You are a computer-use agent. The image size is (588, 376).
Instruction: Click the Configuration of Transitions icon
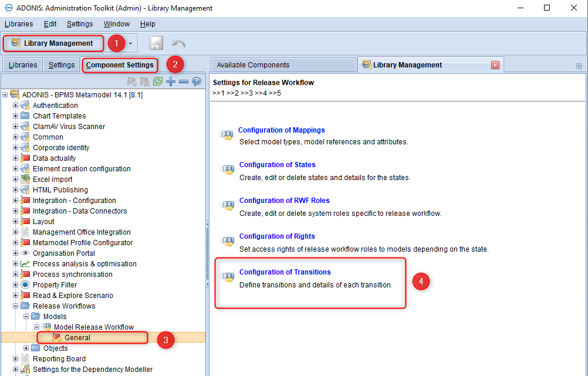pyautogui.click(x=227, y=277)
